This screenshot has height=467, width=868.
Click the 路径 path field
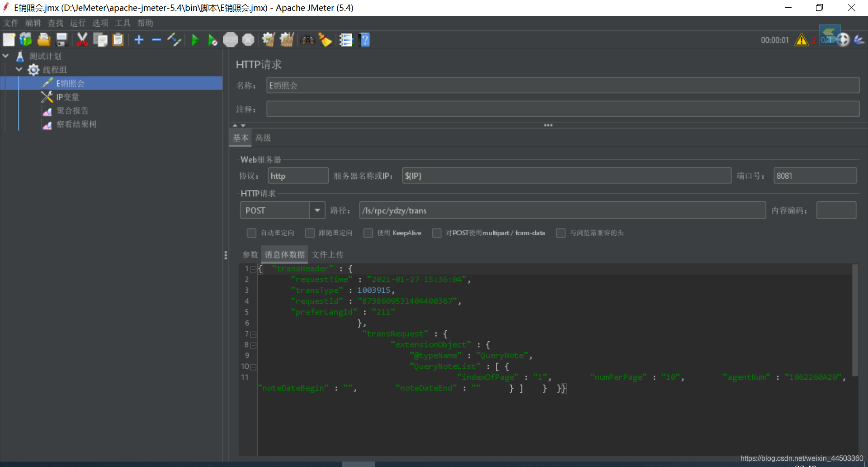pos(562,210)
